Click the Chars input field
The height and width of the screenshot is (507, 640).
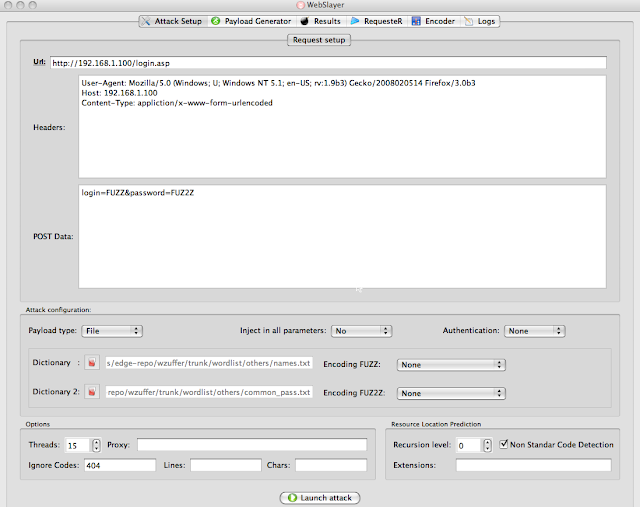tap(331, 465)
